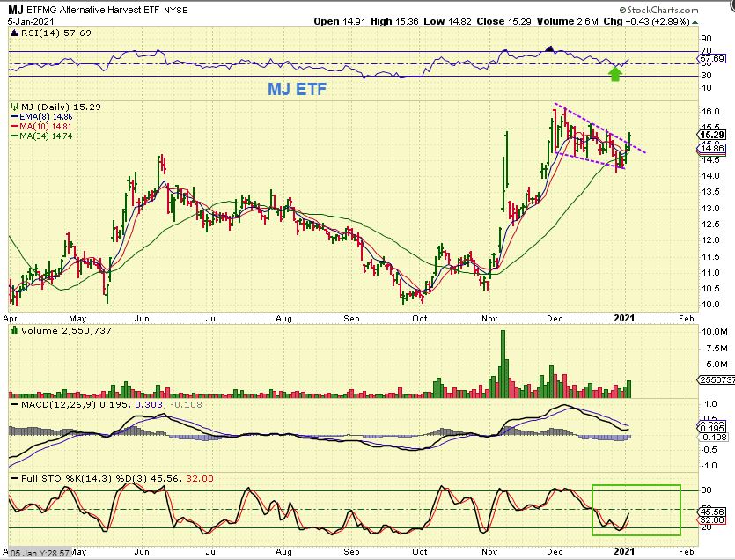Click the red 32.00 value in the STO label

point(200,479)
